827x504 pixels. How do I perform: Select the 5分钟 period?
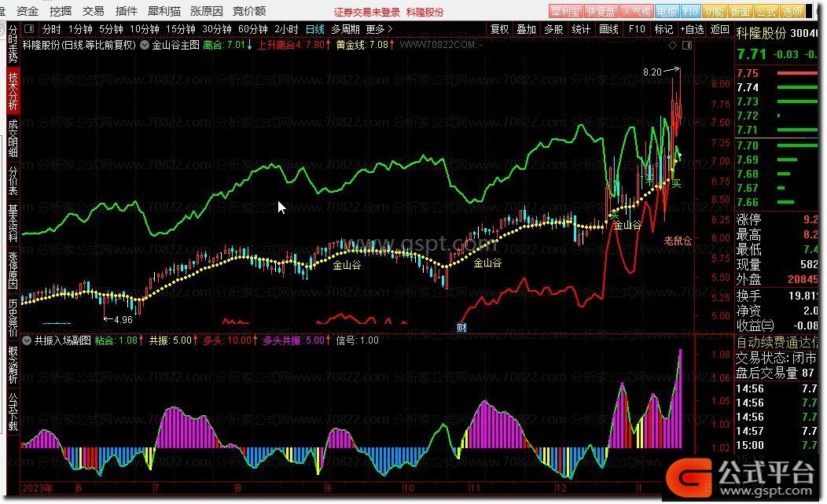click(x=111, y=29)
